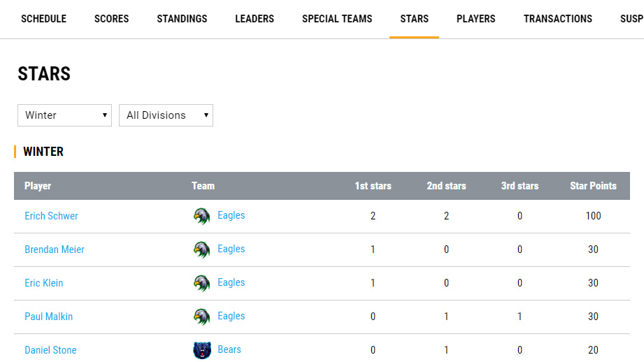Screen dimensions: 644x362
Task: Switch to the Schedule tab
Action: coord(43,19)
